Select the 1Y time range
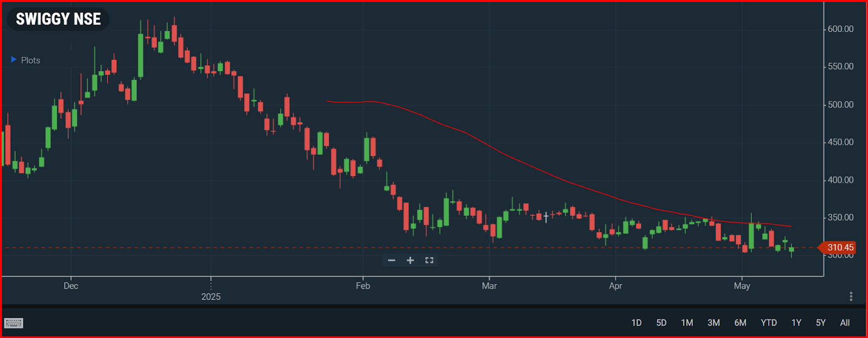The height and width of the screenshot is (338, 868). tap(796, 323)
